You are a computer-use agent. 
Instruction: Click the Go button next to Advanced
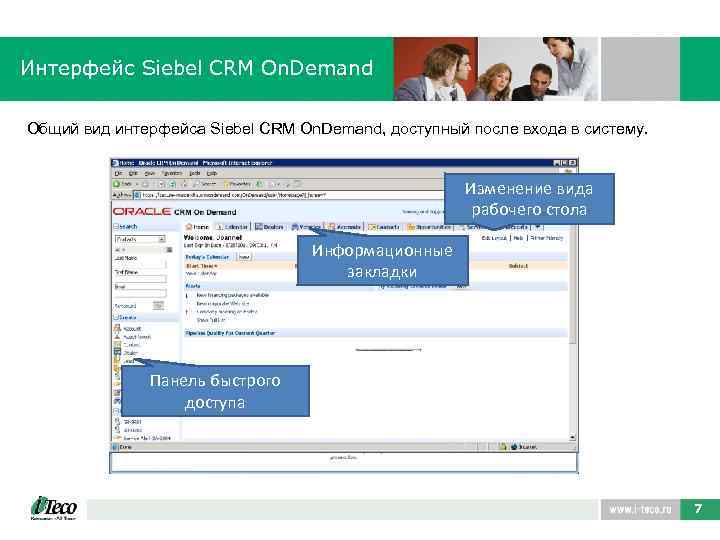158,305
